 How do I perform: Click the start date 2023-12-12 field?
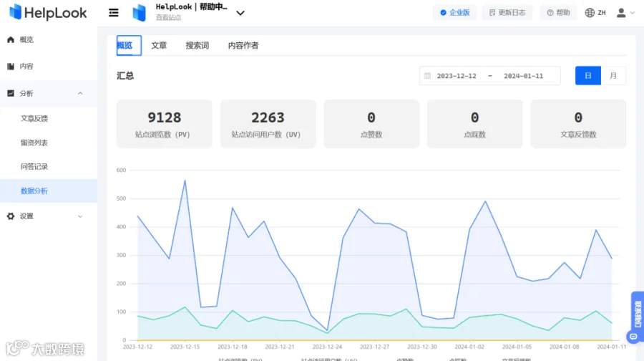coord(457,76)
